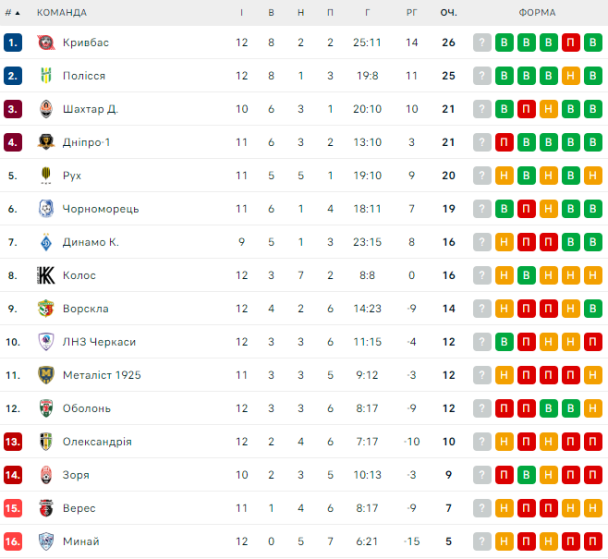Open the Олександрія team link
The width and height of the screenshot is (608, 559).
(97, 442)
